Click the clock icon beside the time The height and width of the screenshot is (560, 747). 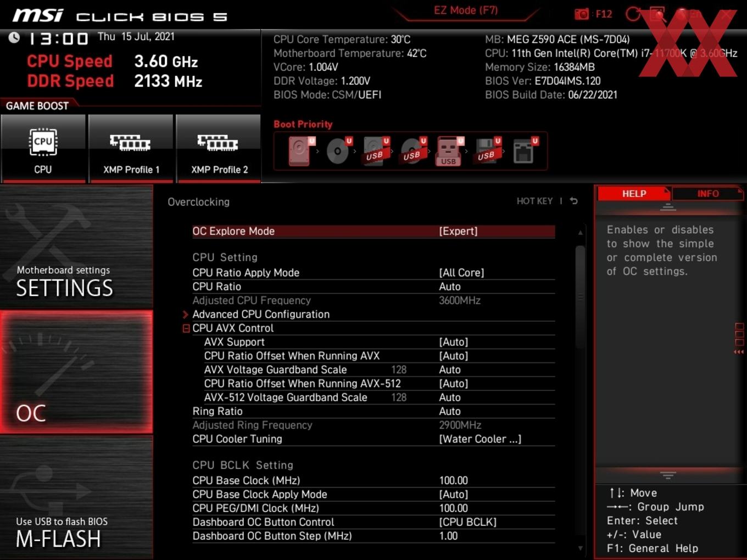coord(14,37)
